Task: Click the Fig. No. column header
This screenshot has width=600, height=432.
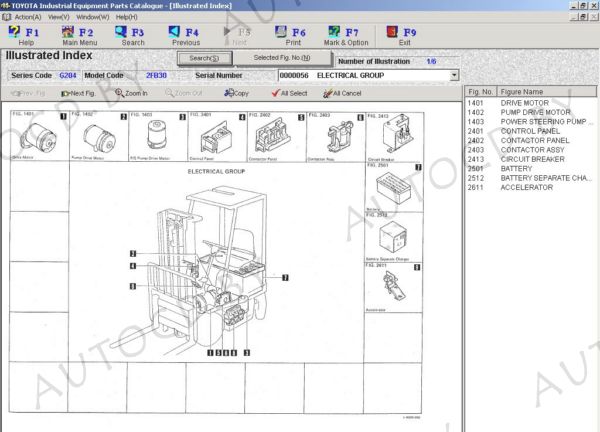Action: [x=481, y=92]
